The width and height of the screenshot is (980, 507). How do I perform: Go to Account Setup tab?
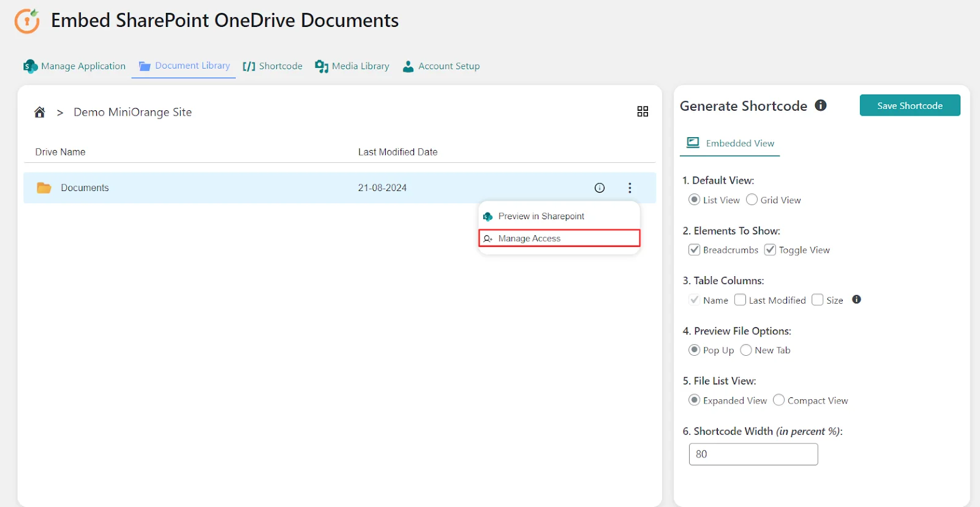click(x=441, y=66)
